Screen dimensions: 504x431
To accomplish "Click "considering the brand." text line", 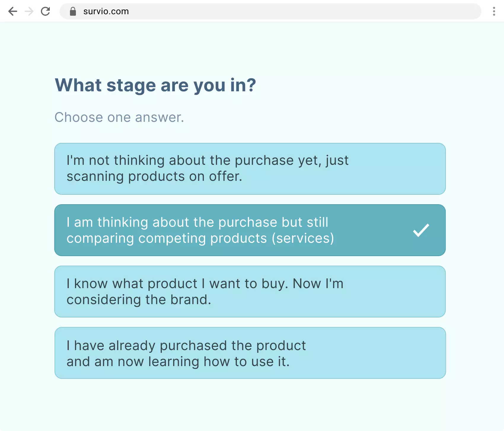I will [x=139, y=300].
